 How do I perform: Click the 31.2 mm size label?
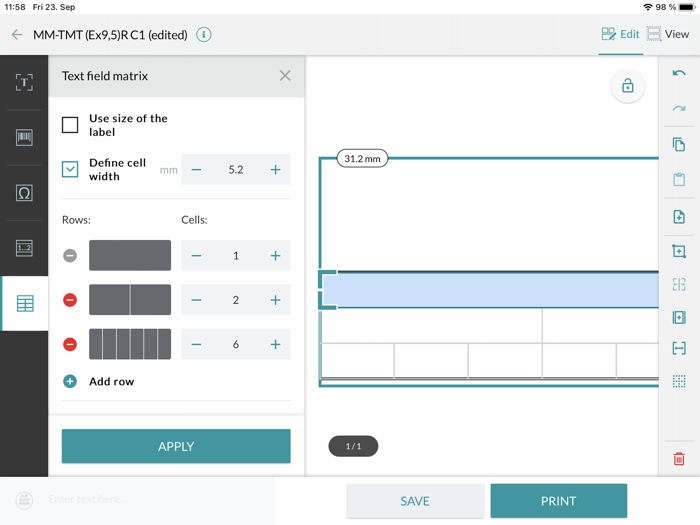coord(362,158)
